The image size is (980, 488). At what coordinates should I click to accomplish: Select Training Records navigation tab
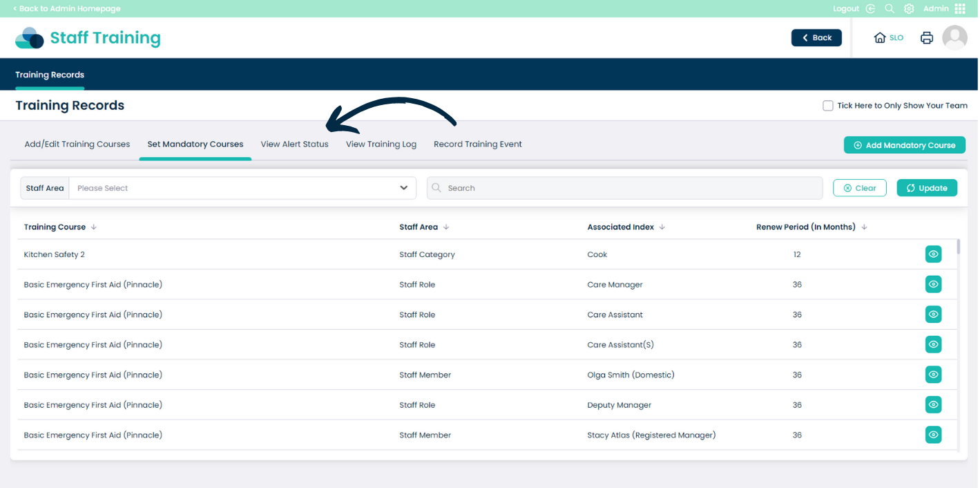coord(50,75)
